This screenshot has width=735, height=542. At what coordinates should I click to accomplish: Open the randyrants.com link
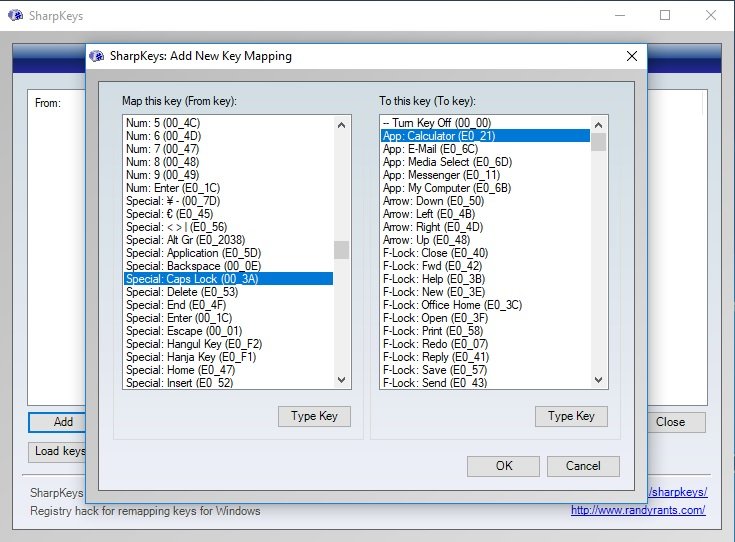638,510
